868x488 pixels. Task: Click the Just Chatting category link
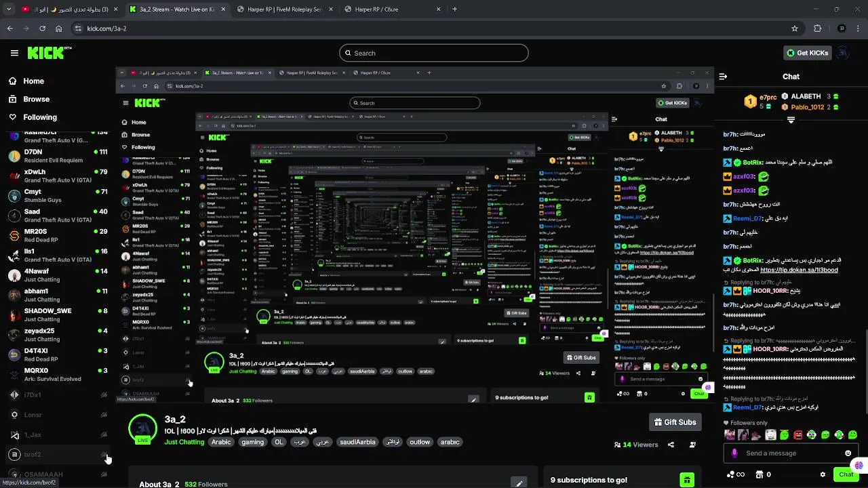(x=184, y=442)
